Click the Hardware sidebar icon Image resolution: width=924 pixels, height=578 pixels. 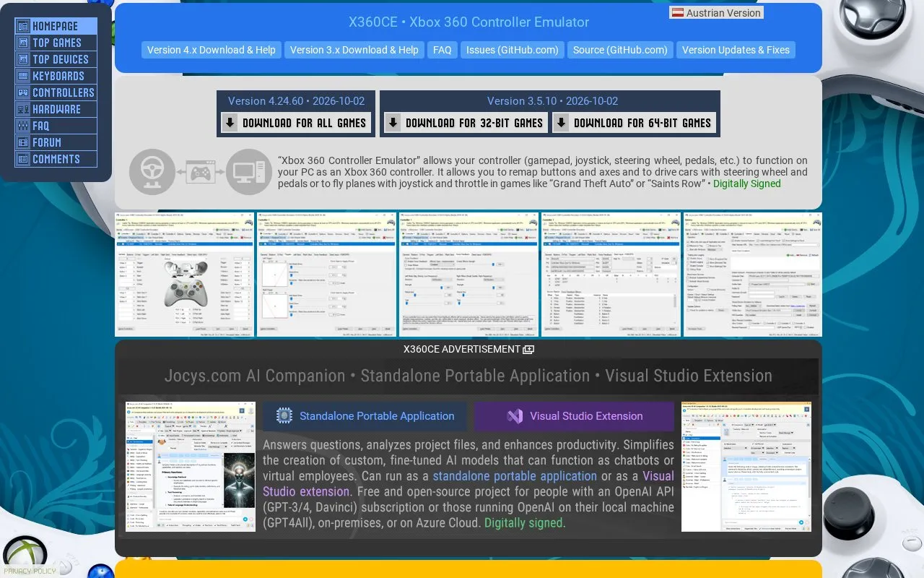[x=22, y=109]
